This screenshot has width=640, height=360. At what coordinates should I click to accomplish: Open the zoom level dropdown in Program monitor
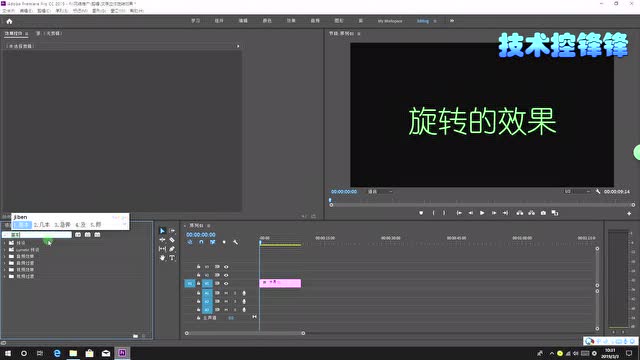[380, 191]
